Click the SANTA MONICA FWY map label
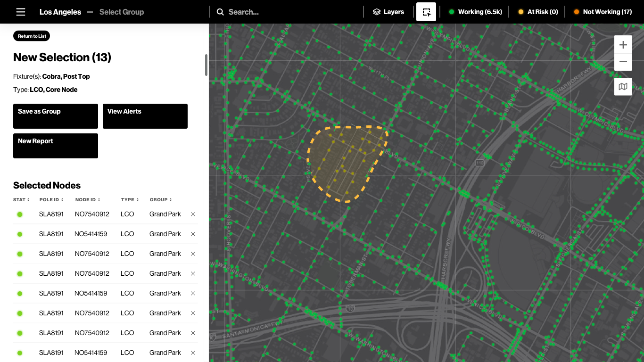This screenshot has height=362, width=644. click(x=252, y=330)
